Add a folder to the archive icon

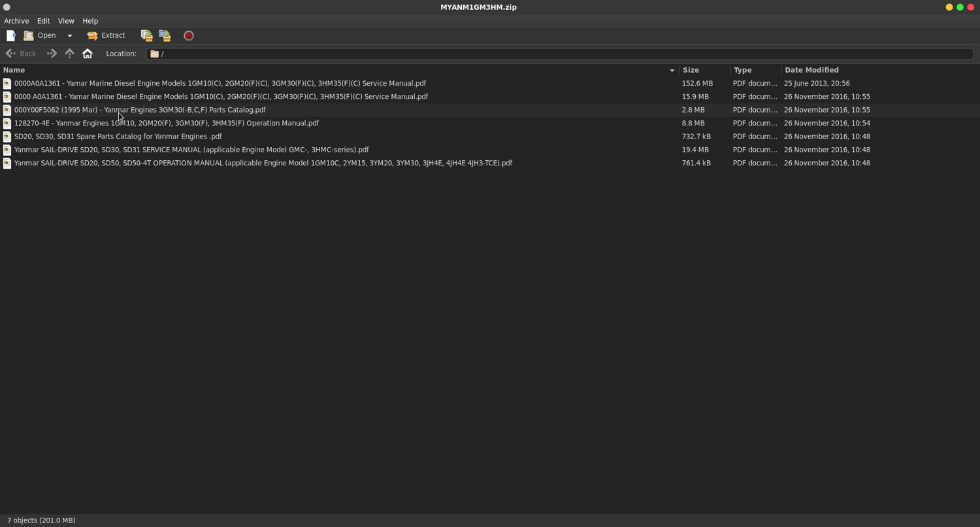165,35
